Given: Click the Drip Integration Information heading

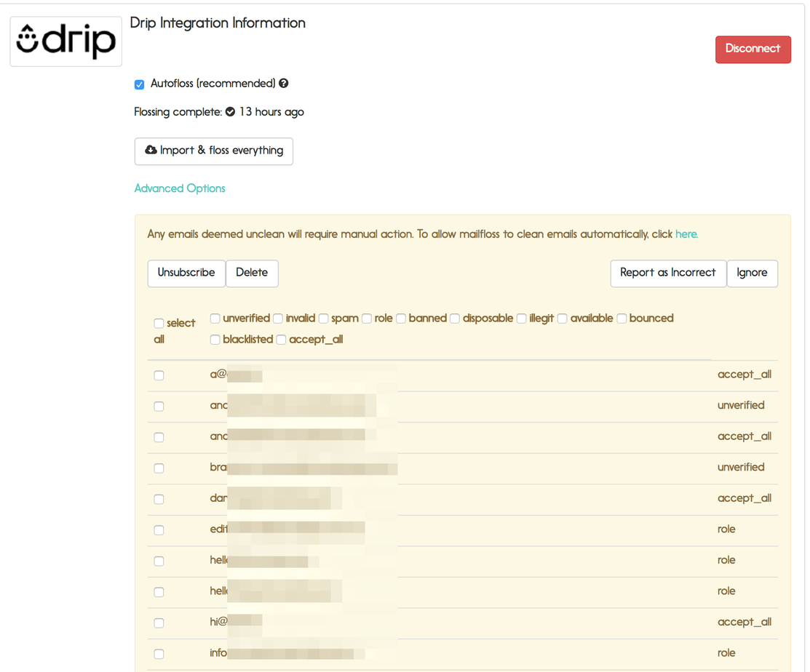Looking at the screenshot, I should tap(218, 23).
